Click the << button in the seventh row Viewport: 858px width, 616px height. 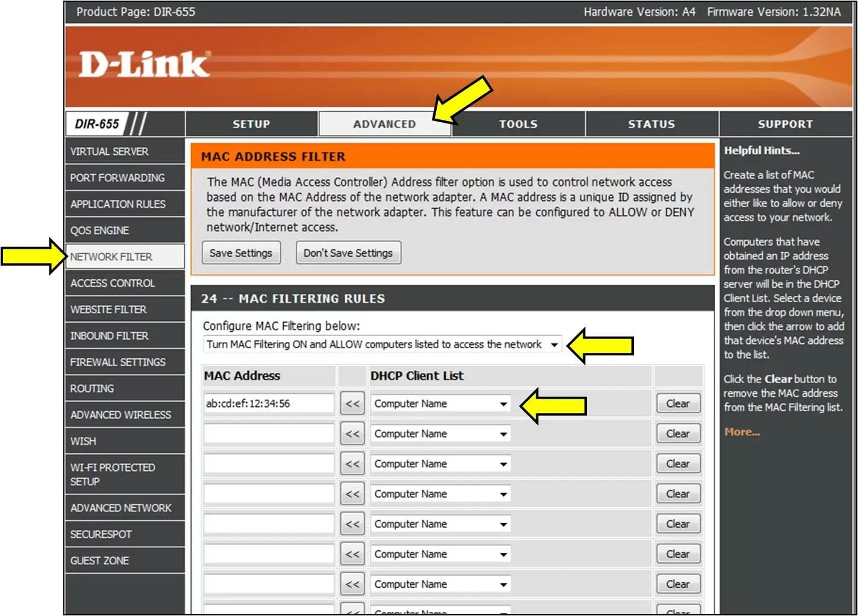pyautogui.click(x=352, y=584)
